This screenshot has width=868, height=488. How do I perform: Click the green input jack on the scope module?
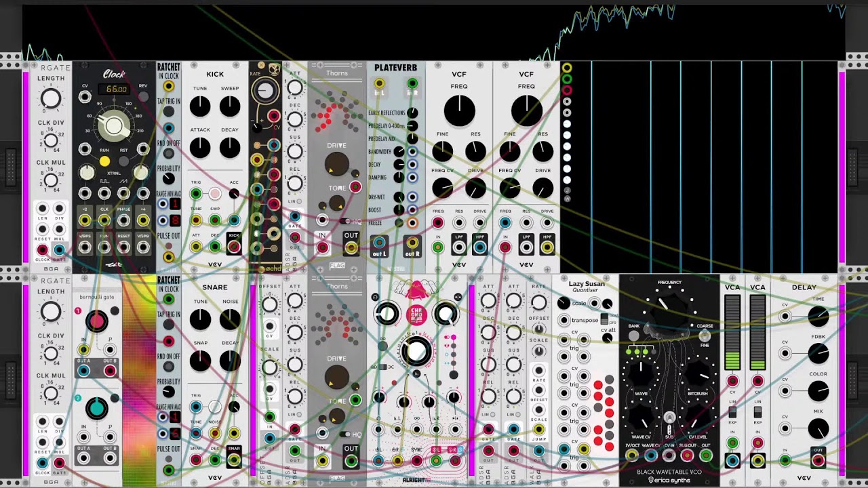pos(567,79)
